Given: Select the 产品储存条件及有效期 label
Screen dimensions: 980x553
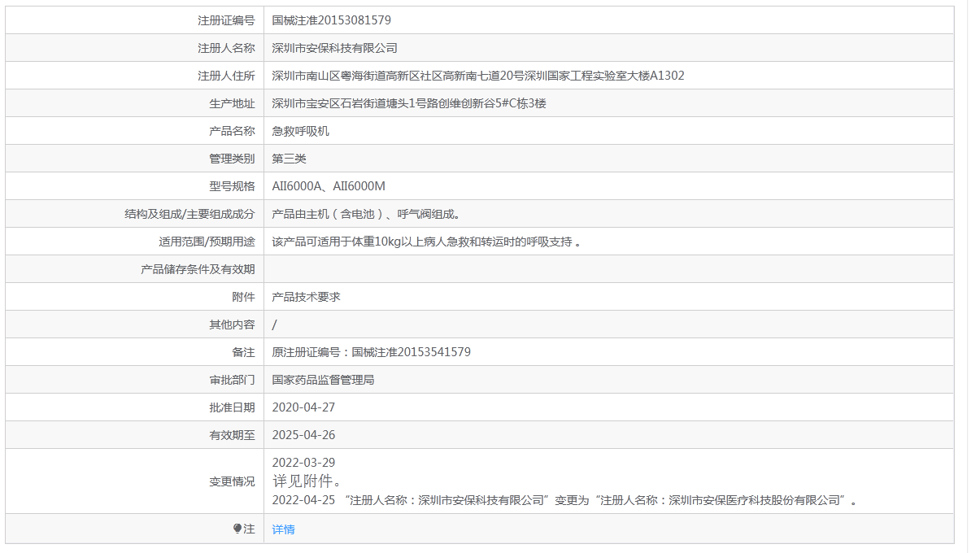Looking at the screenshot, I should coord(198,269).
